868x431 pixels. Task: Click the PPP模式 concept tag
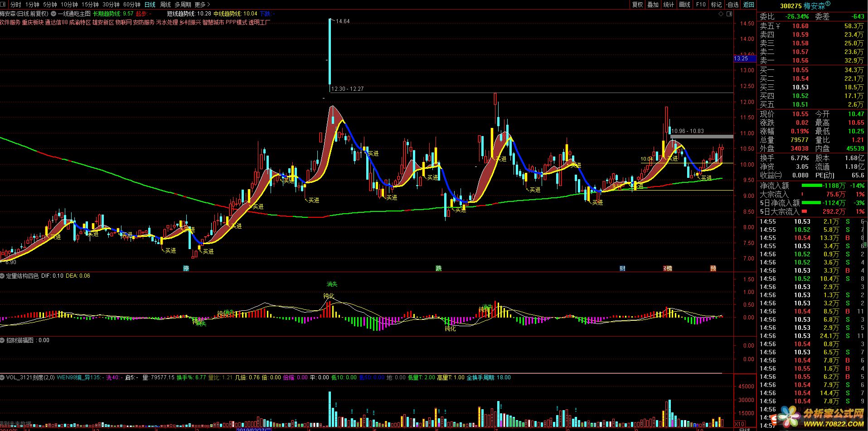pos(236,22)
